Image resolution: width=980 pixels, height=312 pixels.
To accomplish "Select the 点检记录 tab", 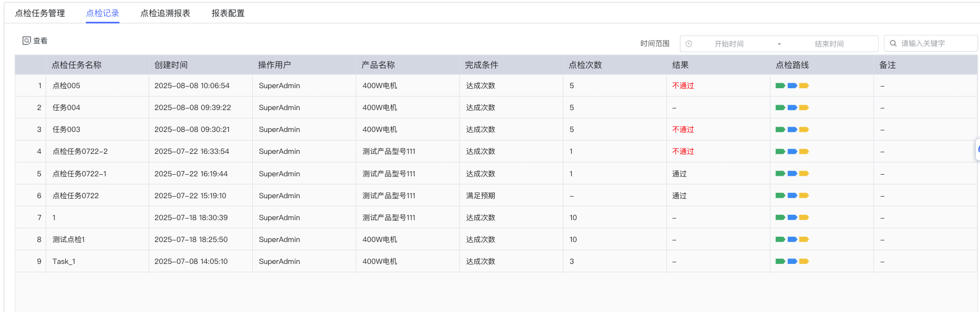I will 103,13.
